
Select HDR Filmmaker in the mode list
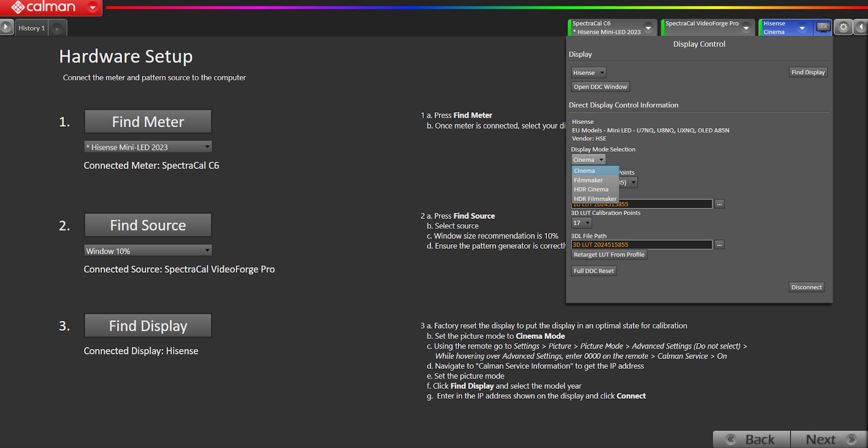click(595, 199)
